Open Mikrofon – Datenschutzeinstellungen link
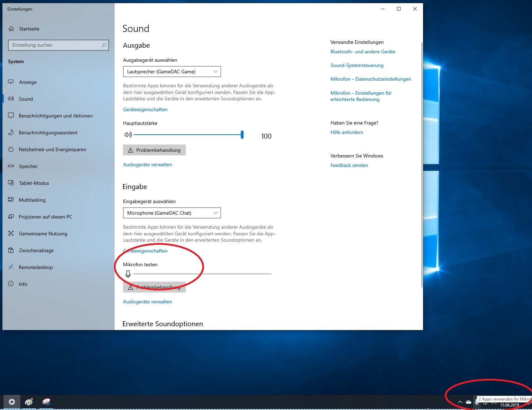 371,79
